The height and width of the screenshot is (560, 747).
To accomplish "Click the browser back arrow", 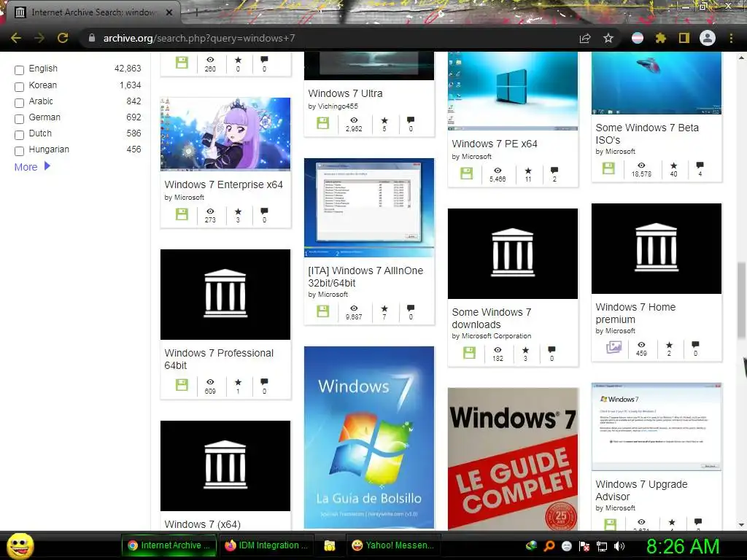I will pyautogui.click(x=16, y=38).
